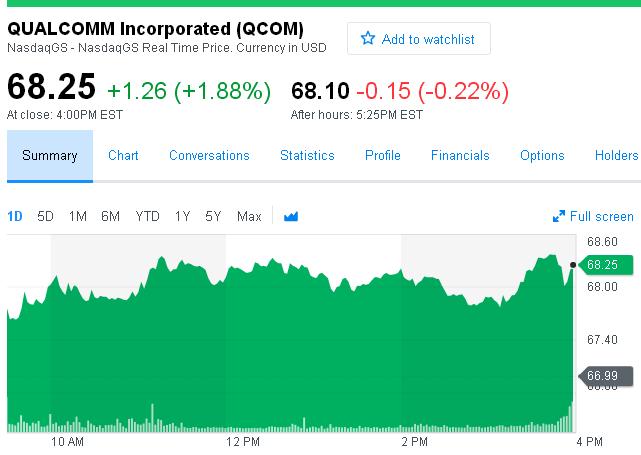Select the 1M time range

pos(77,216)
